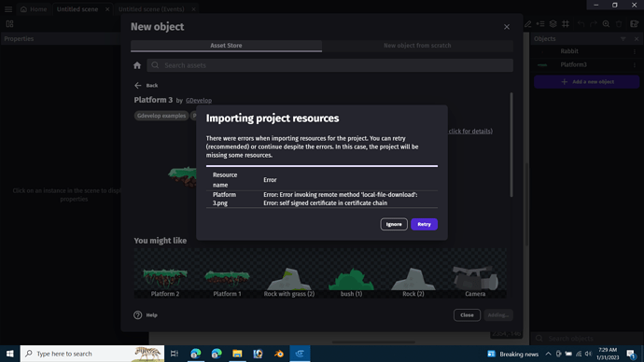Open the panels layout icon in toolbar
The height and width of the screenshot is (362, 644).
pyautogui.click(x=9, y=24)
